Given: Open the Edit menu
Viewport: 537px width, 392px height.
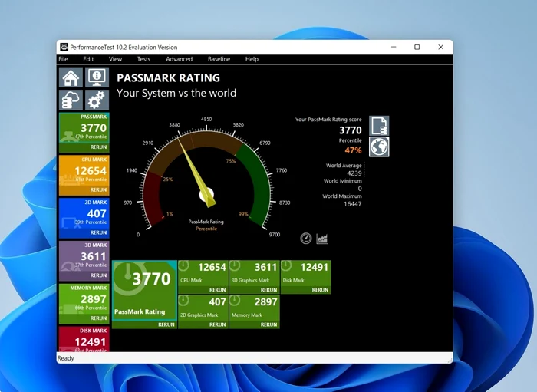Looking at the screenshot, I should pyautogui.click(x=88, y=59).
